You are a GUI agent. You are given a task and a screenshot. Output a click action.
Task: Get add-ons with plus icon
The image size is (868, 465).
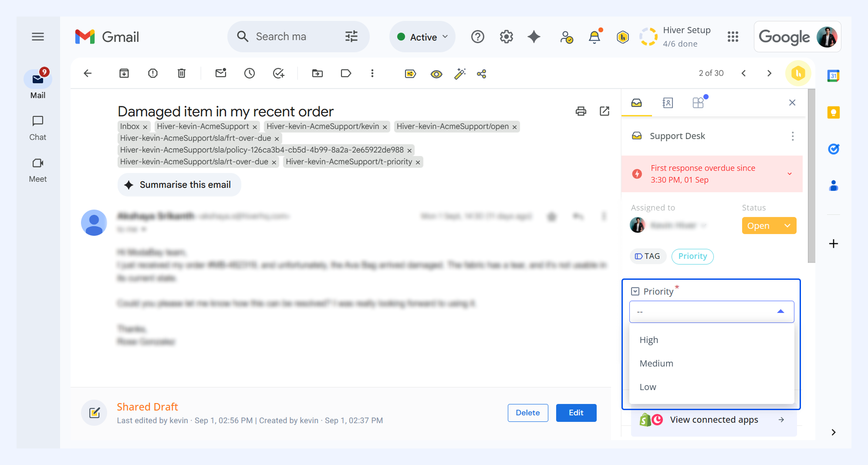click(x=834, y=244)
